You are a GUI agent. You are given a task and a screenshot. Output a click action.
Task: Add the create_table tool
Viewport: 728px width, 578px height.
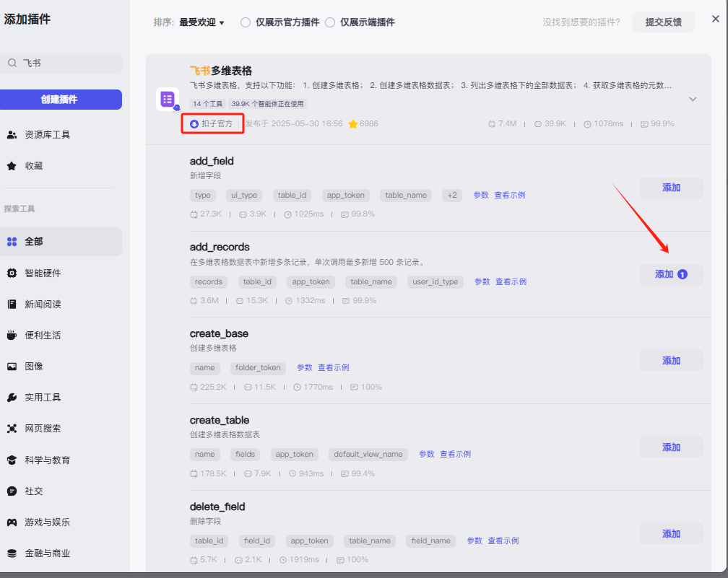pyautogui.click(x=672, y=447)
